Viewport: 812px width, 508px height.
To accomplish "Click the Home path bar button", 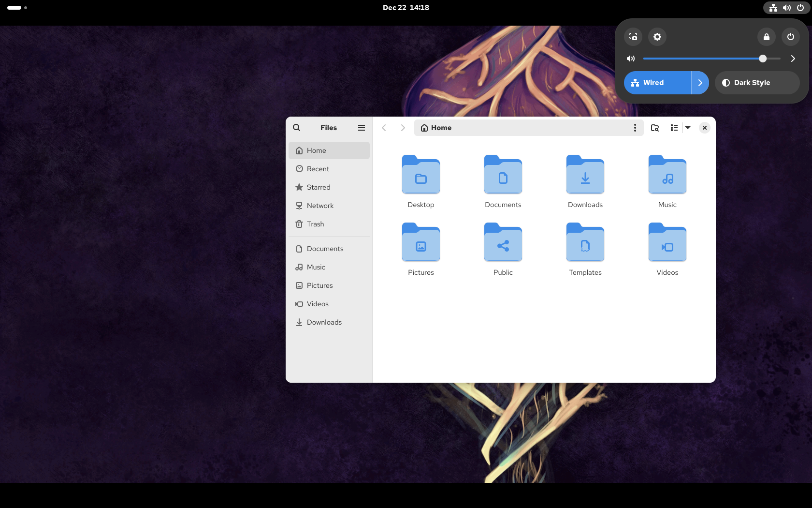I will tap(436, 128).
